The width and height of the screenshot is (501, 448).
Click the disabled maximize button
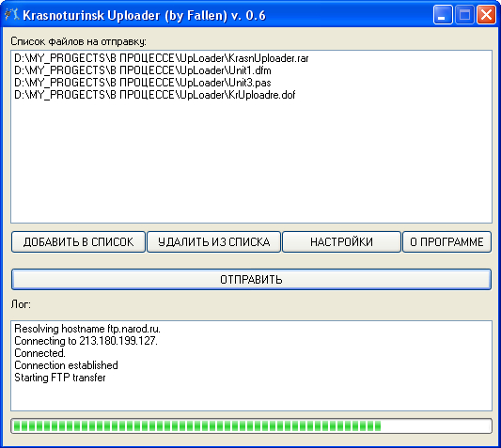coord(464,15)
